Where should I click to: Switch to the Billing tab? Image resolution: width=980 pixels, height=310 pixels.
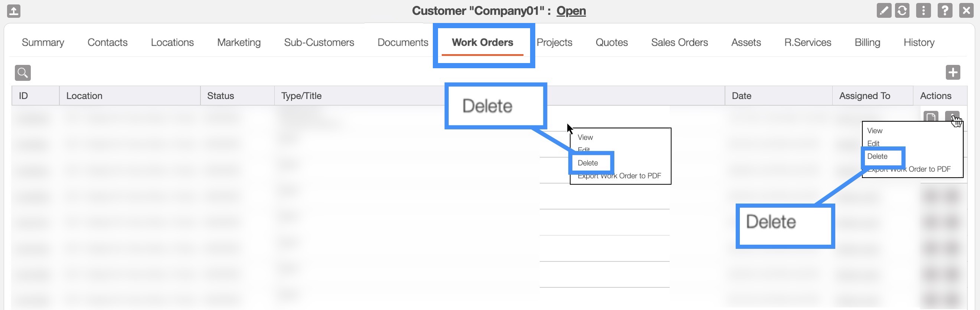click(867, 42)
